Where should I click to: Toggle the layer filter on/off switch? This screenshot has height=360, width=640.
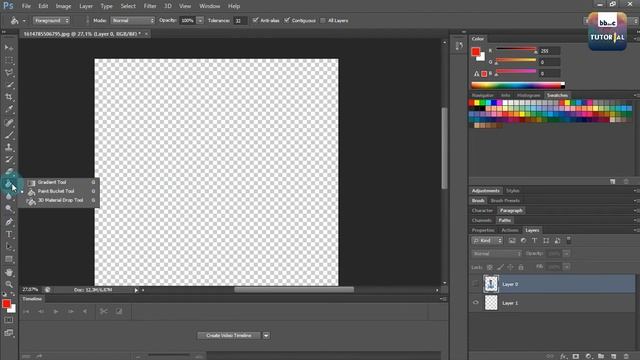pos(569,240)
